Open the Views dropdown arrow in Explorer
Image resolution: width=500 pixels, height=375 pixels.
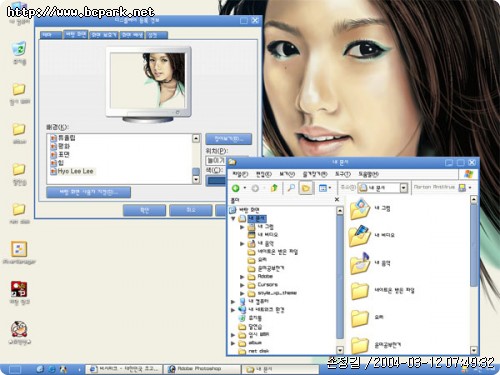330,188
